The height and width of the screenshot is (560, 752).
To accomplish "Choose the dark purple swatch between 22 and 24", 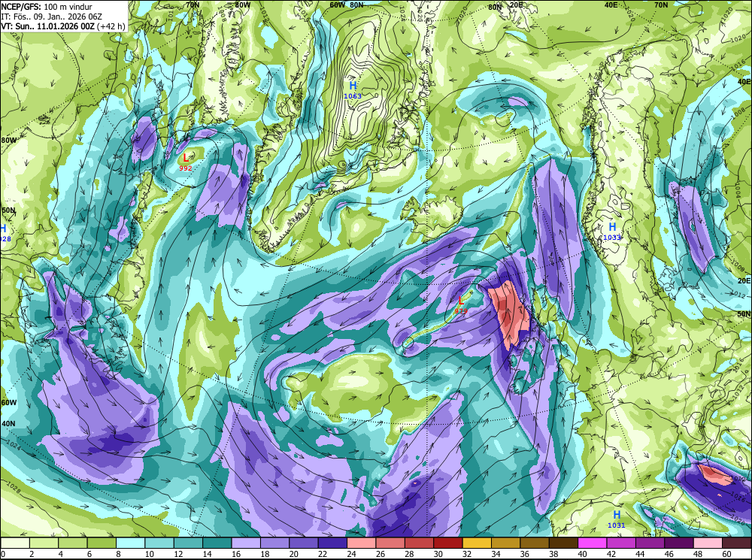I will pyautogui.click(x=332, y=543).
